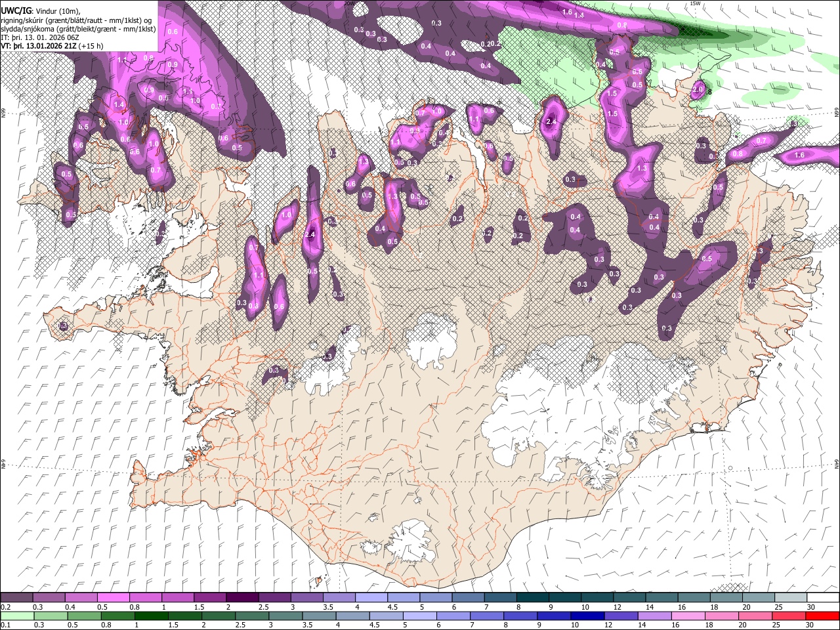The image size is (840, 630).
Task: Click the '30' label in the upper legend row
Action: click(810, 607)
